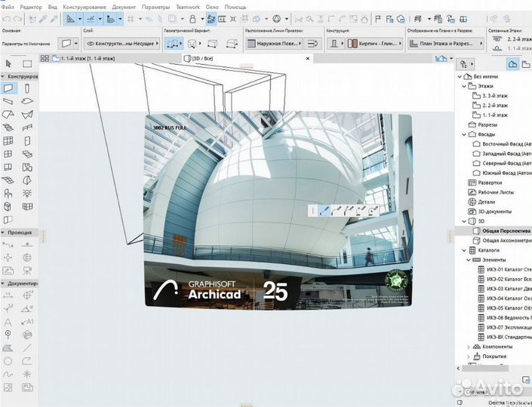Choose the Column tool
This screenshot has width=532, height=407.
[x=27, y=89]
